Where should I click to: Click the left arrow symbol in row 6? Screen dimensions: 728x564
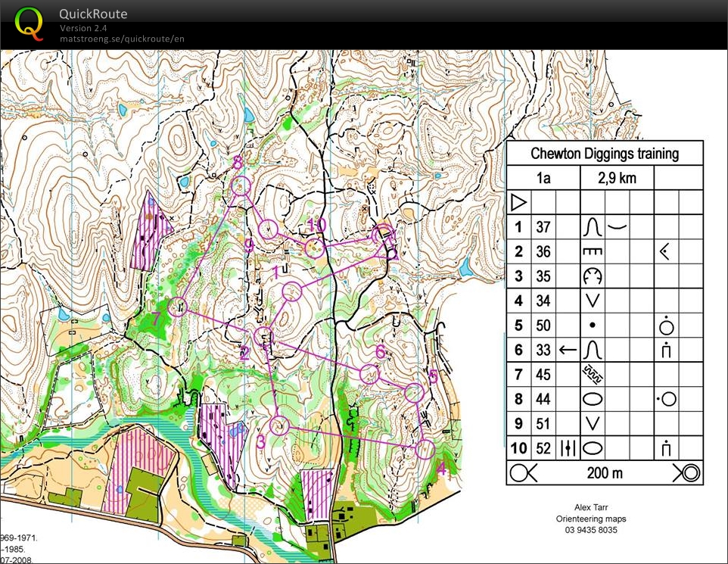pyautogui.click(x=568, y=350)
